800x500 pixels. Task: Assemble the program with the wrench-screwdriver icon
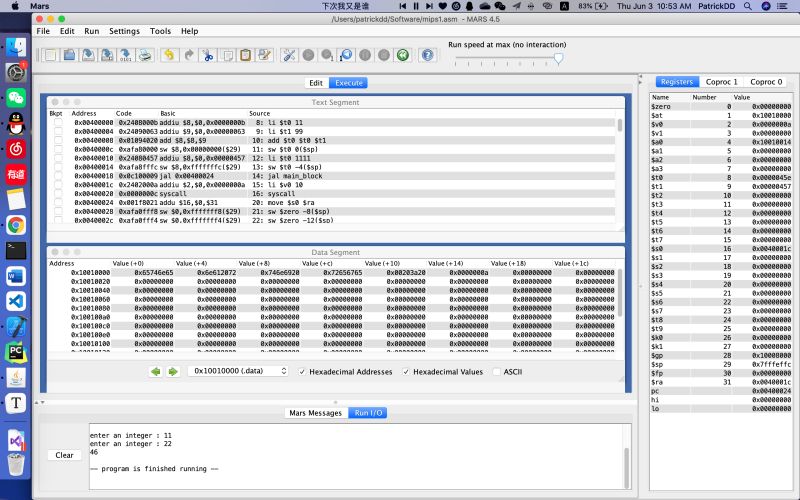click(289, 55)
